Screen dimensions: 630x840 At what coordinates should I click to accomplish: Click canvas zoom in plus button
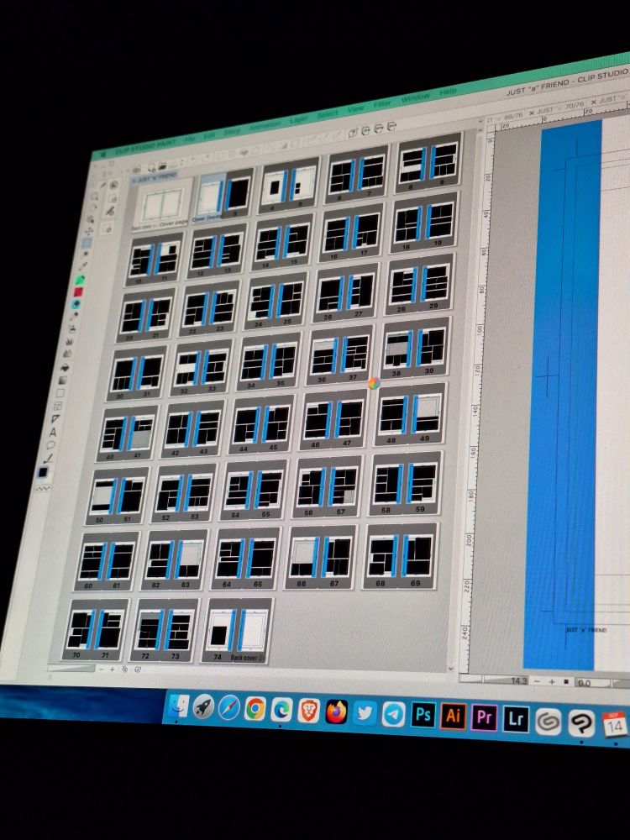pos(552,682)
